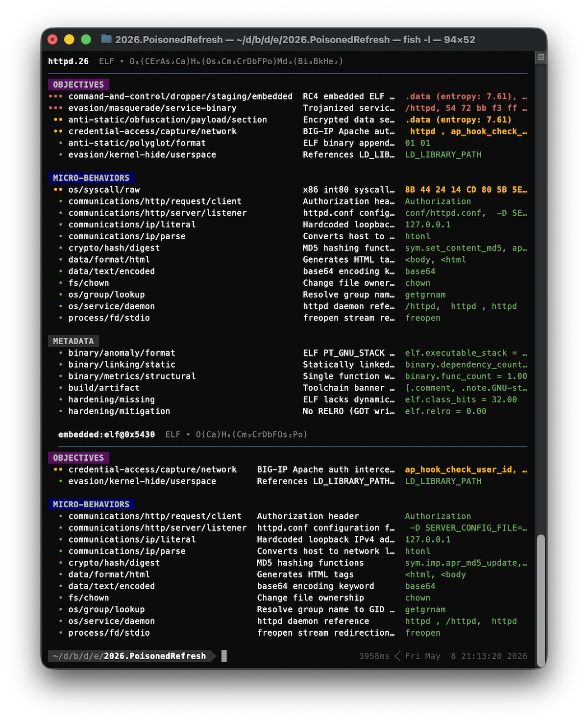
Task: Click 'Hardcoded loopbac…' description
Action: tap(349, 224)
